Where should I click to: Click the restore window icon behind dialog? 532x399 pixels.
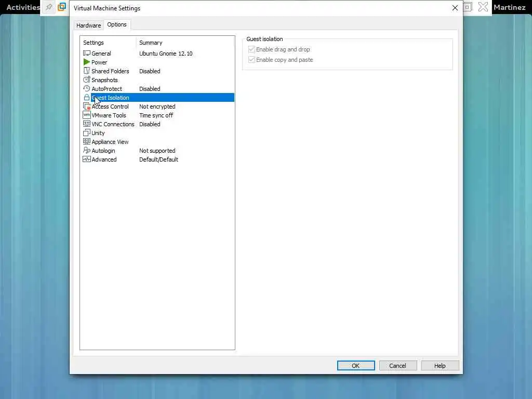(x=468, y=7)
